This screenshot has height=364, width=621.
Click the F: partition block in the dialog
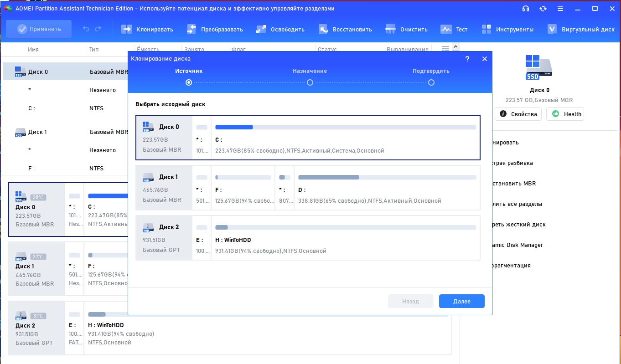(243, 188)
